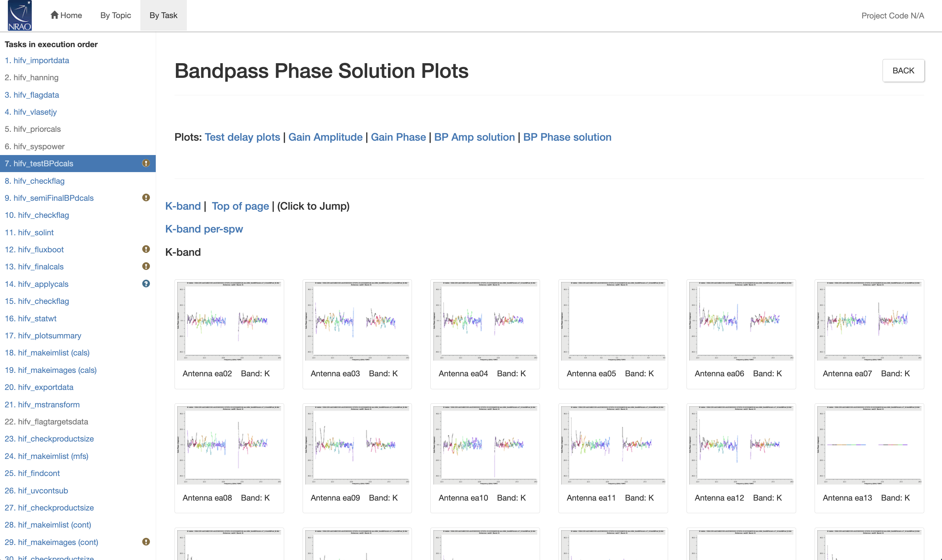The image size is (942, 560).
Task: Click warning icon beside hif_makeimages (cont)
Action: pyautogui.click(x=146, y=542)
